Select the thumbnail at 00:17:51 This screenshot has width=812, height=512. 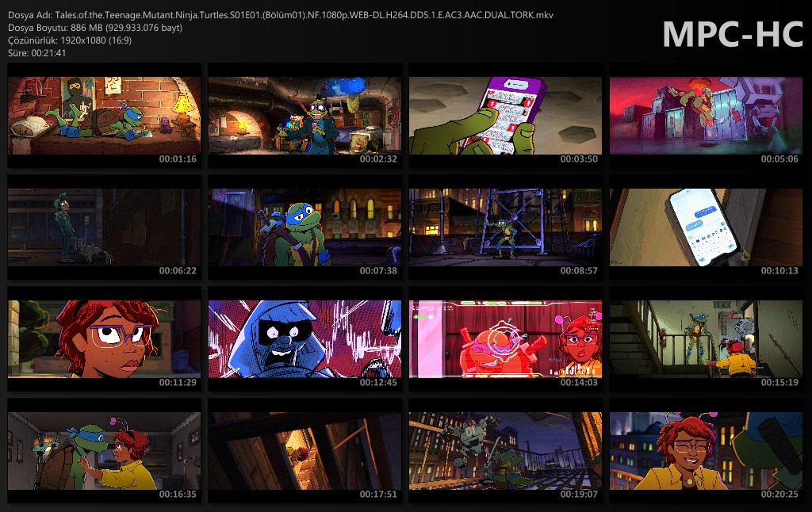(304, 451)
